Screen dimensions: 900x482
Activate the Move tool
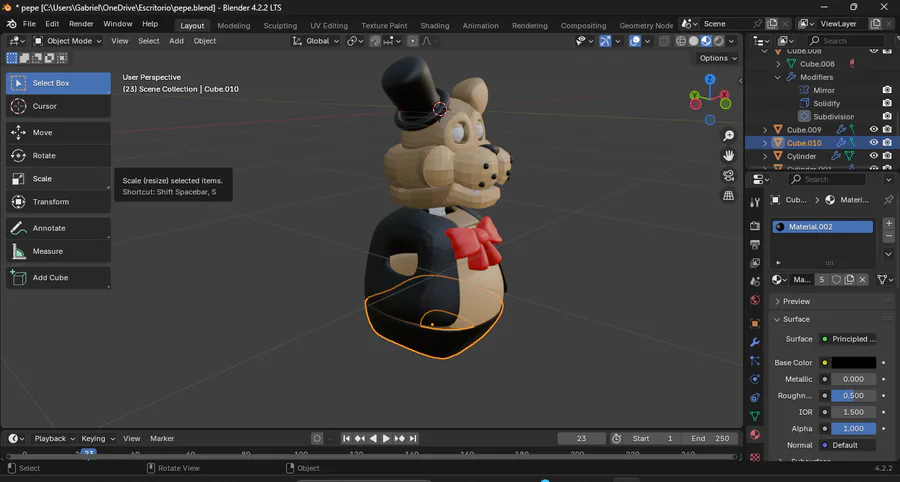coord(58,133)
